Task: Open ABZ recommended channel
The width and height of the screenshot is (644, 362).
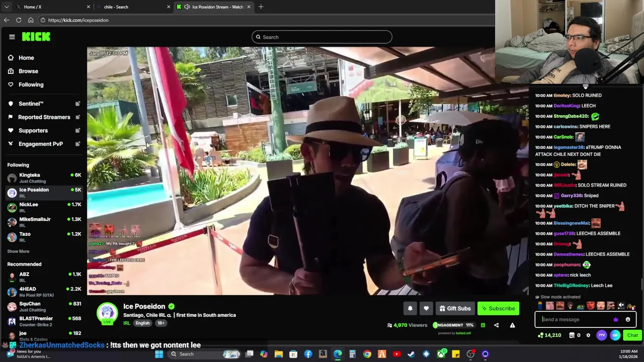Action: click(44, 277)
